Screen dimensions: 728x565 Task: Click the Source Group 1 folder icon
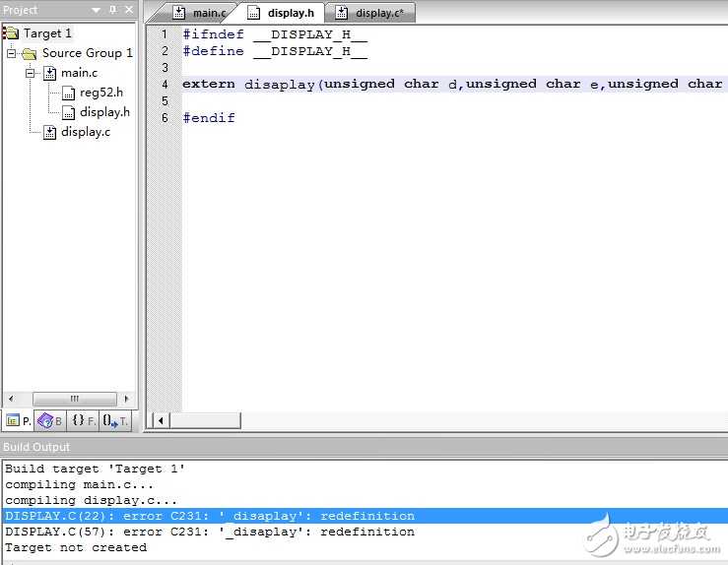pyautogui.click(x=30, y=53)
